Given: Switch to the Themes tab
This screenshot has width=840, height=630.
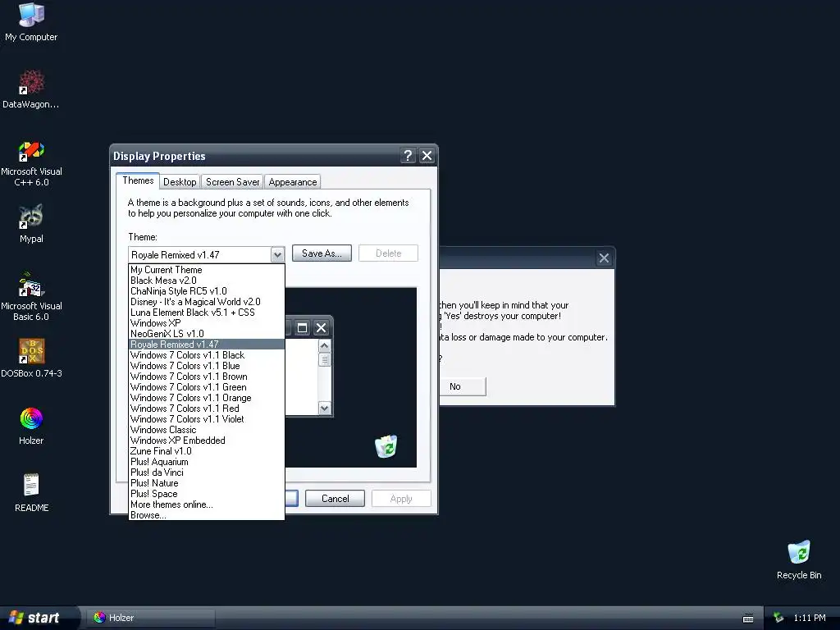Looking at the screenshot, I should [x=138, y=180].
